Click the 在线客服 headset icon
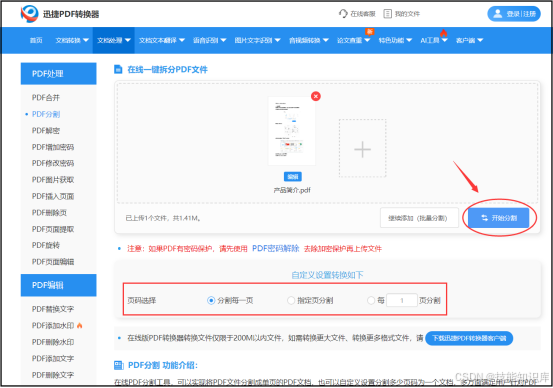Image resolution: width=553 pixels, height=388 pixels. [343, 14]
